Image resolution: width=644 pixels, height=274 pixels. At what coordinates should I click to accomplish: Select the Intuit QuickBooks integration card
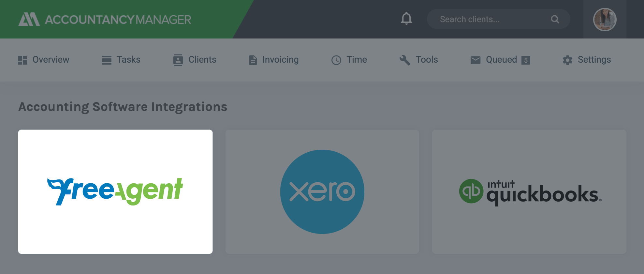529,192
